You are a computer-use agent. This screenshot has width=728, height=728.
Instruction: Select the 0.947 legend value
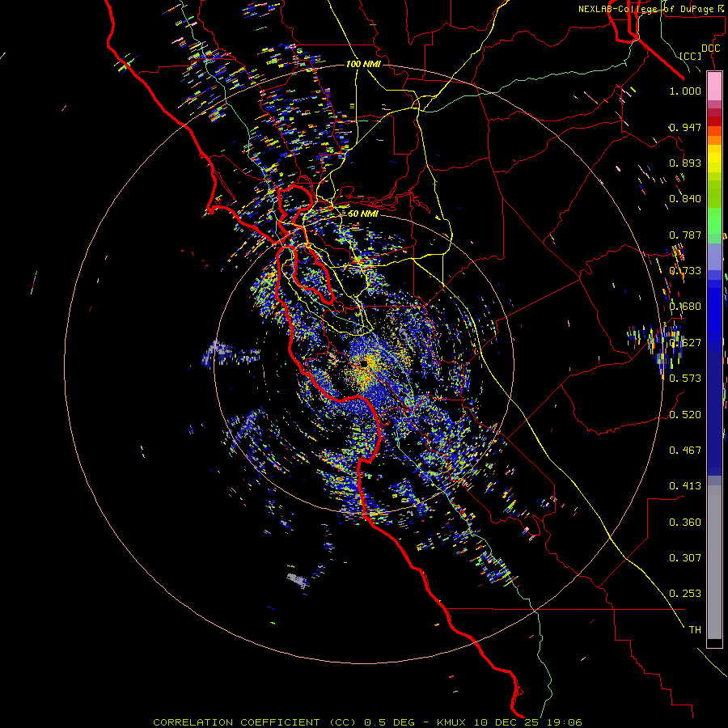[x=685, y=127]
